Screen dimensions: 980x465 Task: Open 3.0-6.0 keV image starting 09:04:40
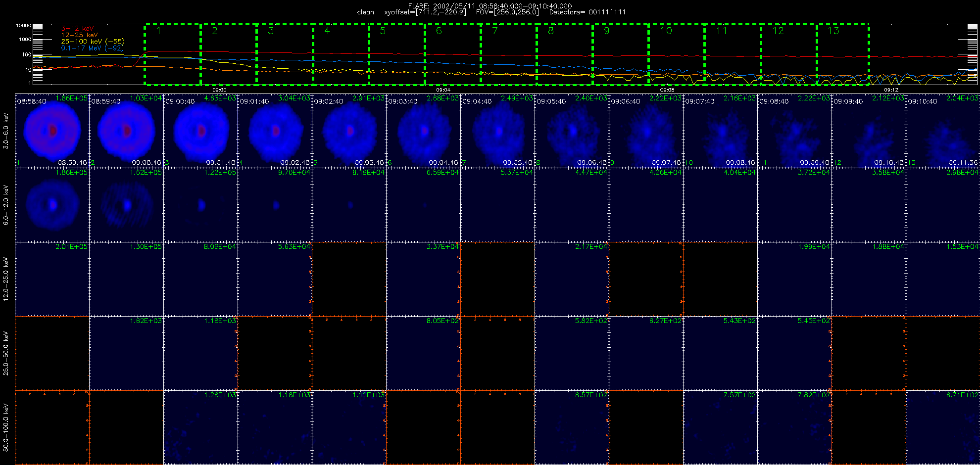pos(498,131)
